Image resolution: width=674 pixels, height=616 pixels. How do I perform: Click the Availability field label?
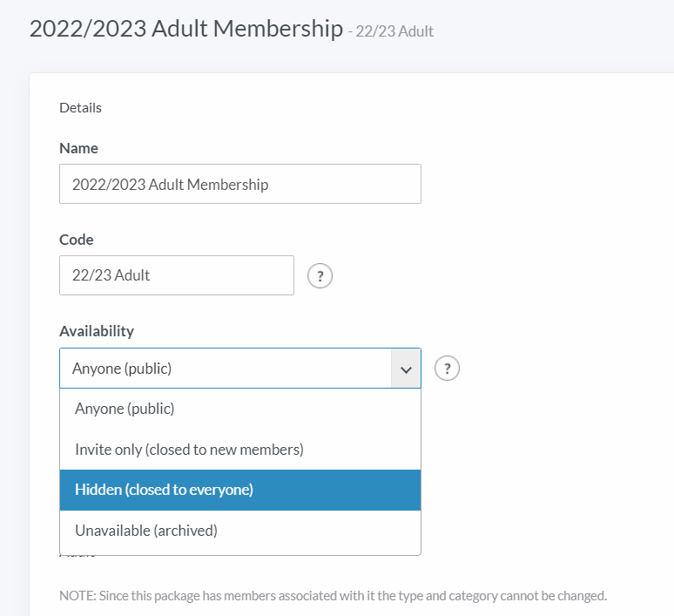coord(97,331)
